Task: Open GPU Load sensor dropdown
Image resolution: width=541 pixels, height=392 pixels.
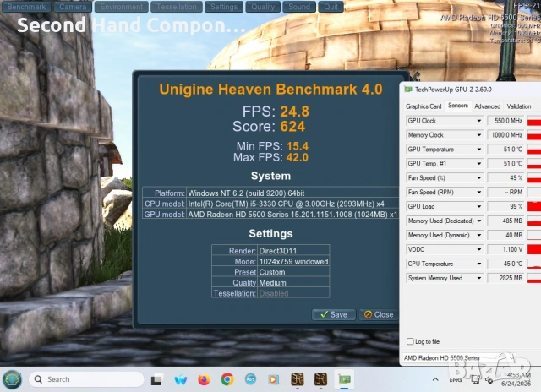Action: (479, 206)
